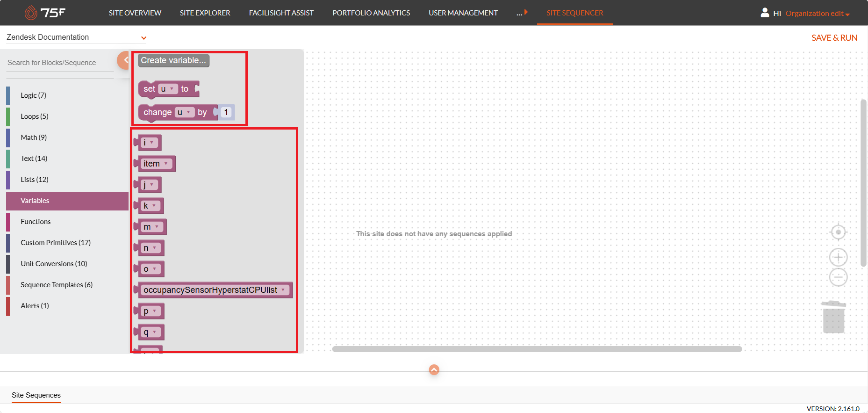Click the Create variable button

click(173, 60)
